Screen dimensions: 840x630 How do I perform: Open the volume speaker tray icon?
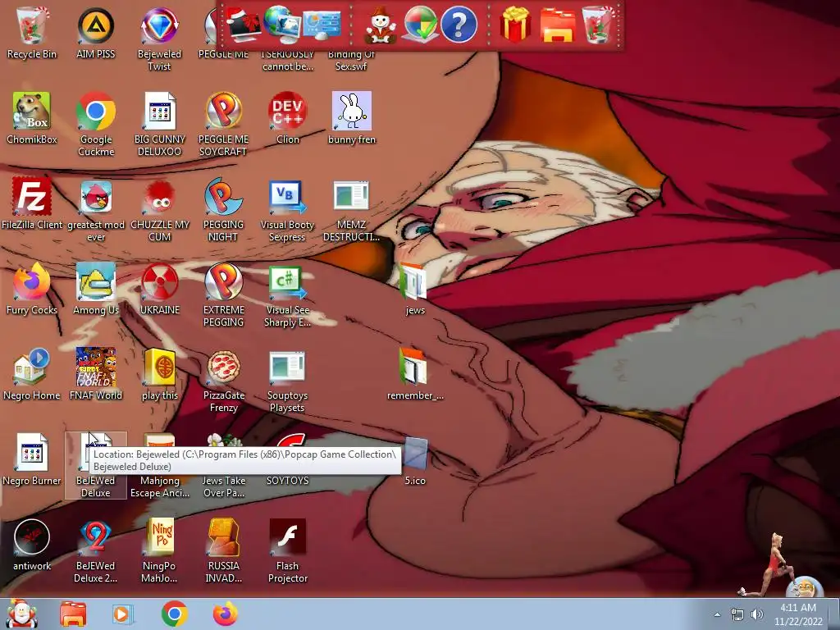click(x=757, y=614)
